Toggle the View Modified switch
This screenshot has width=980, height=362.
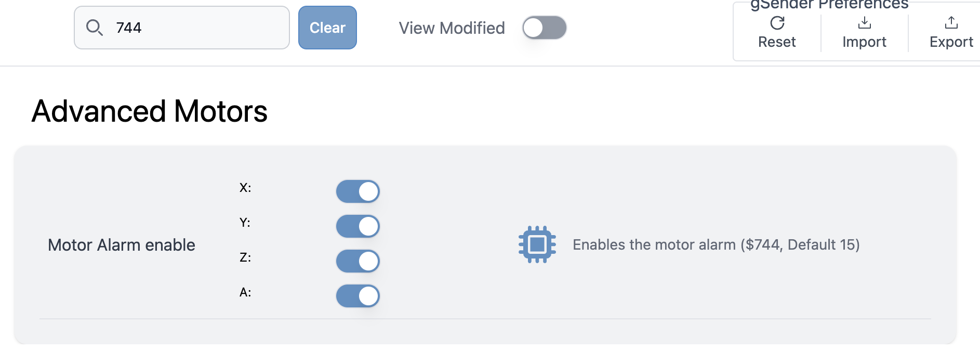point(544,28)
